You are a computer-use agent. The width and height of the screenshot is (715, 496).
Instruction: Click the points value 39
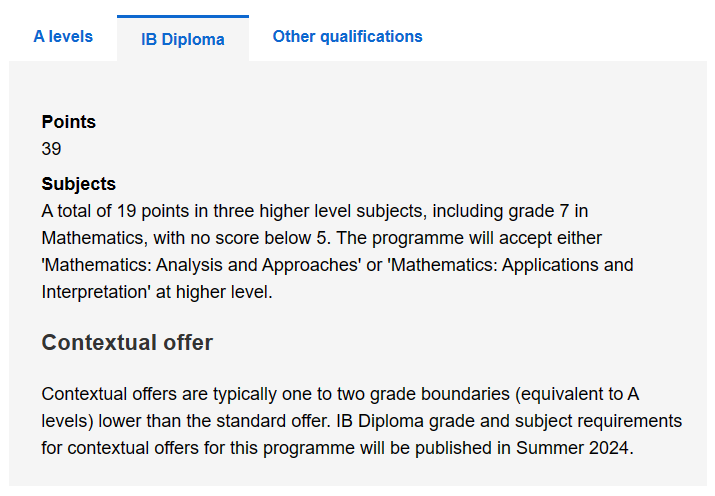coord(51,149)
